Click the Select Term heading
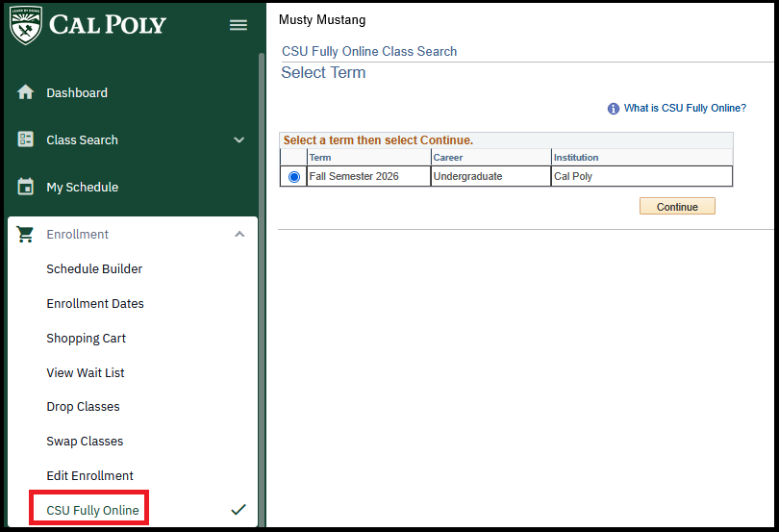The height and width of the screenshot is (532, 779). click(323, 72)
